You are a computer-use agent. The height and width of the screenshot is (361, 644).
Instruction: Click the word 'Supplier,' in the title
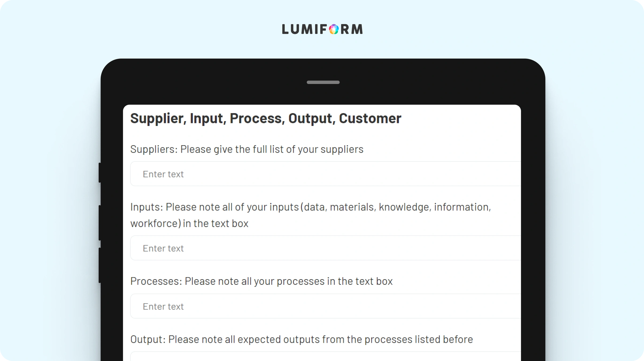click(159, 118)
